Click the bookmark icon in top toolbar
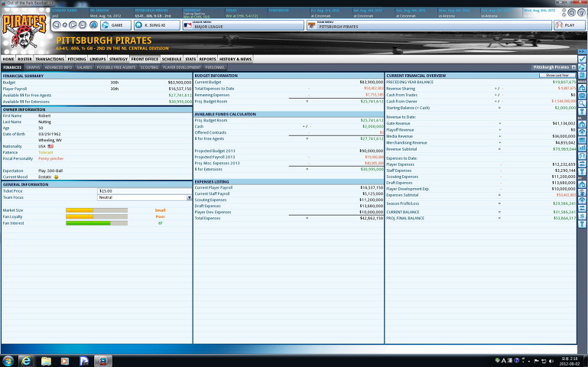 pos(83,25)
